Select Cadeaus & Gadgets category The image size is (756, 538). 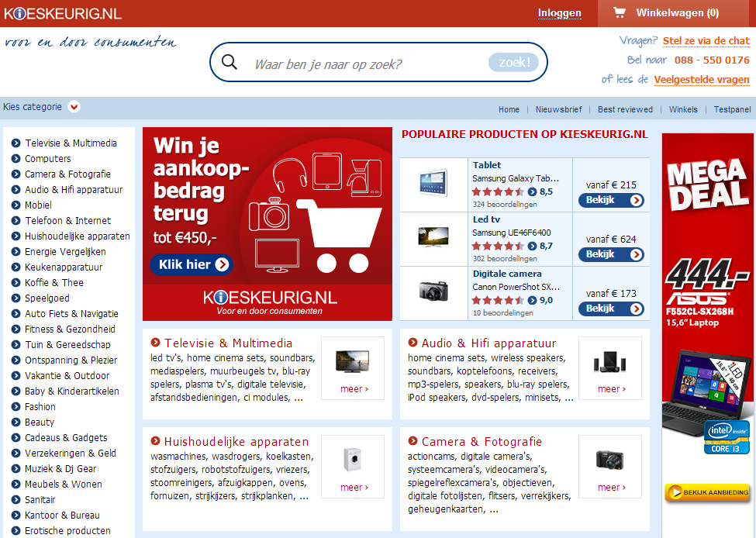66,438
